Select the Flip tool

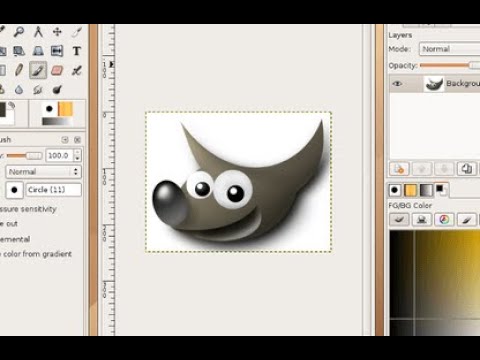pos(57,51)
